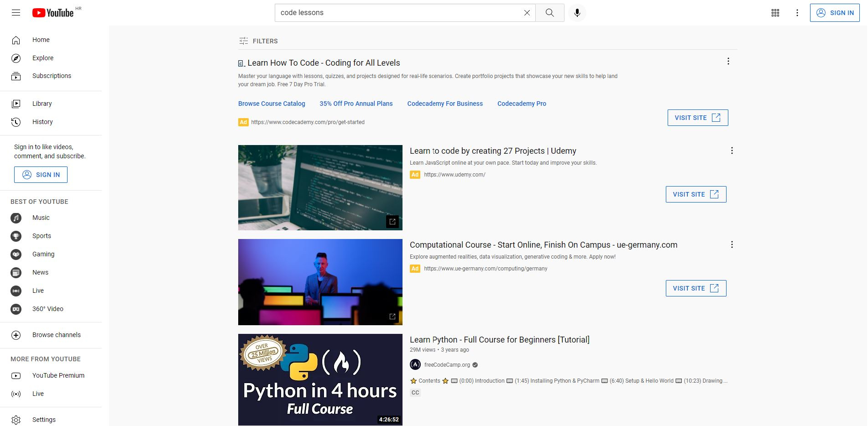Image resolution: width=868 pixels, height=426 pixels.
Task: Click the YouTube logo
Action: coord(53,13)
